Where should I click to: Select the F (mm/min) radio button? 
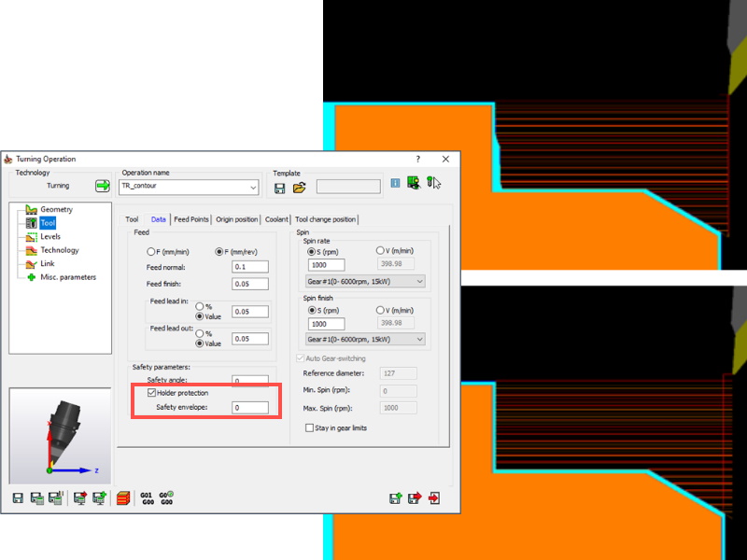(151, 251)
